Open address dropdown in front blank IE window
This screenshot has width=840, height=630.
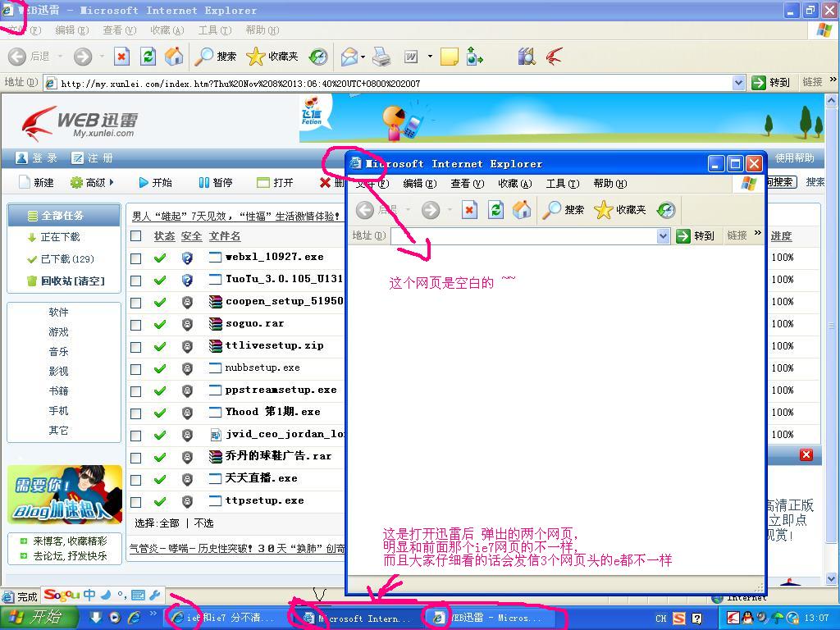click(x=663, y=235)
